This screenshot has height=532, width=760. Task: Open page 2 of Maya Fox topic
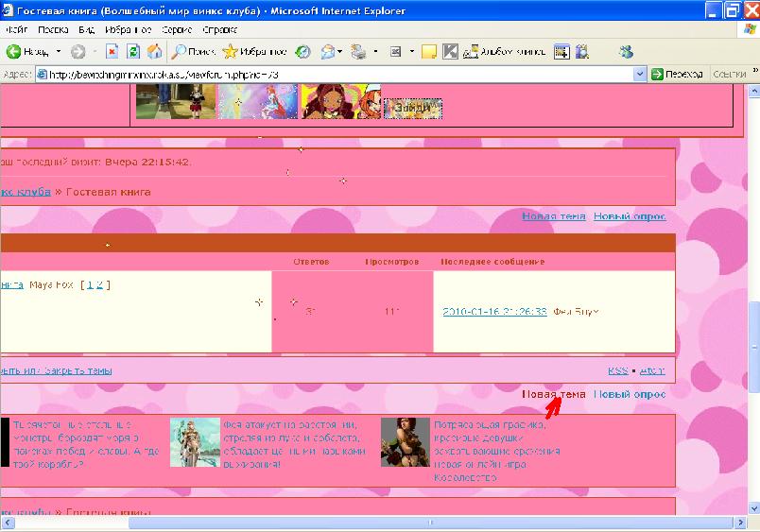[x=99, y=284]
